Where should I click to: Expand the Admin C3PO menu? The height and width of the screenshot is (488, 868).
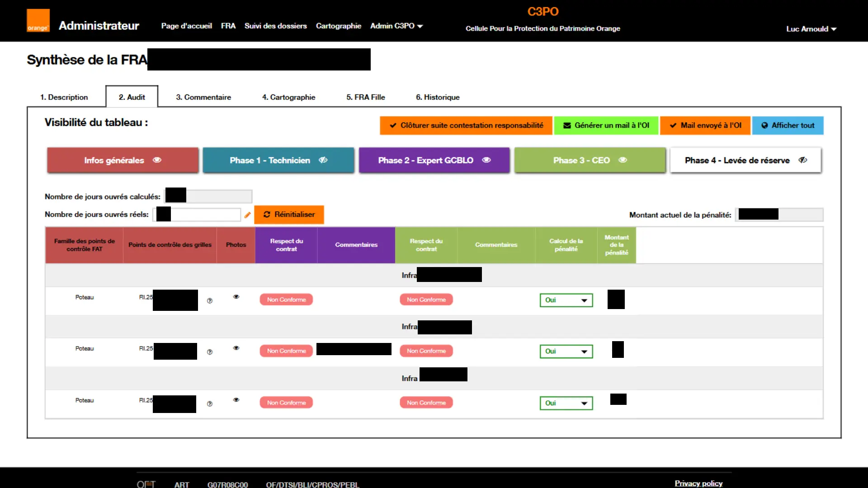click(396, 26)
